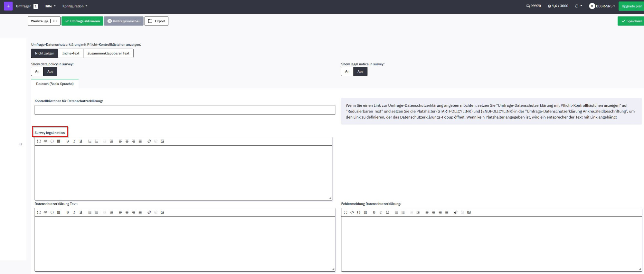This screenshot has width=644, height=274.
Task: Maximize the Fehlermeldung Datenschutzerklärung editor
Action: tap(346, 212)
